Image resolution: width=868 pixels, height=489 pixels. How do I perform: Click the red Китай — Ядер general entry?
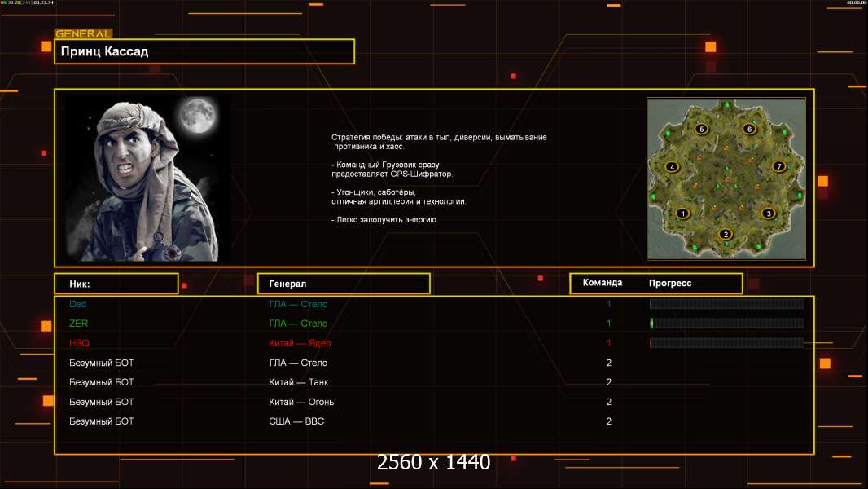click(300, 343)
